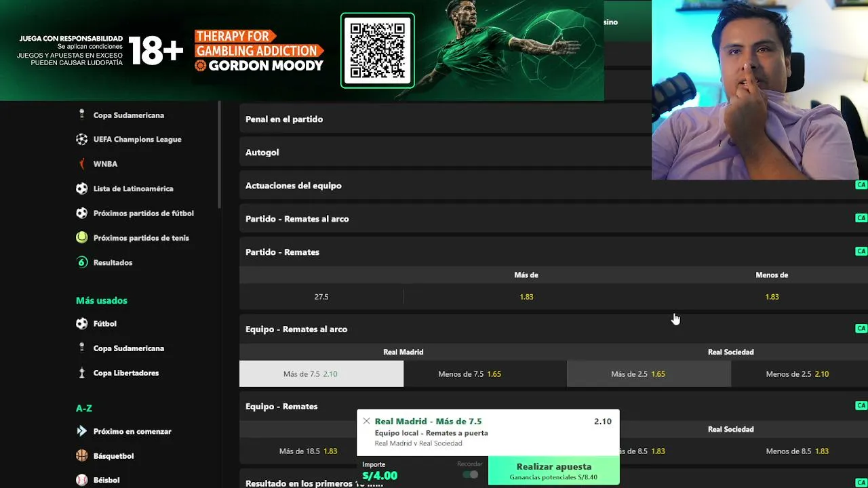The width and height of the screenshot is (868, 488).
Task: Click the 2.10 odds in the bet slip
Action: (603, 421)
